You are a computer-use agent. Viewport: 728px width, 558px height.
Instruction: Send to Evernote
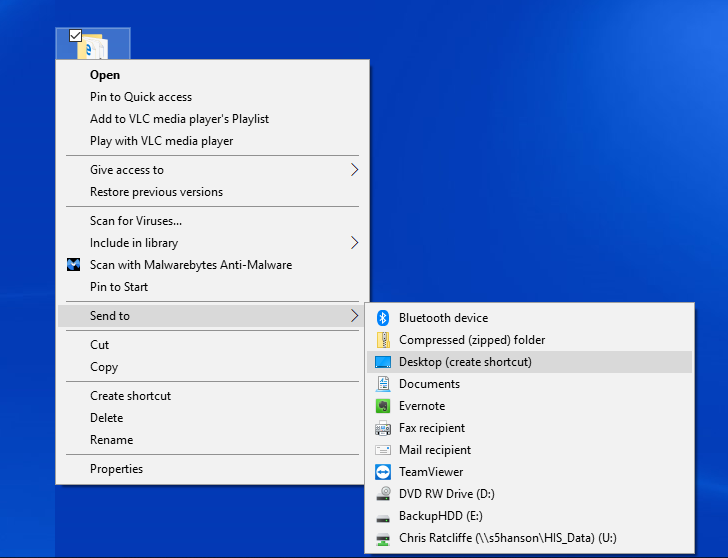pyautogui.click(x=530, y=406)
